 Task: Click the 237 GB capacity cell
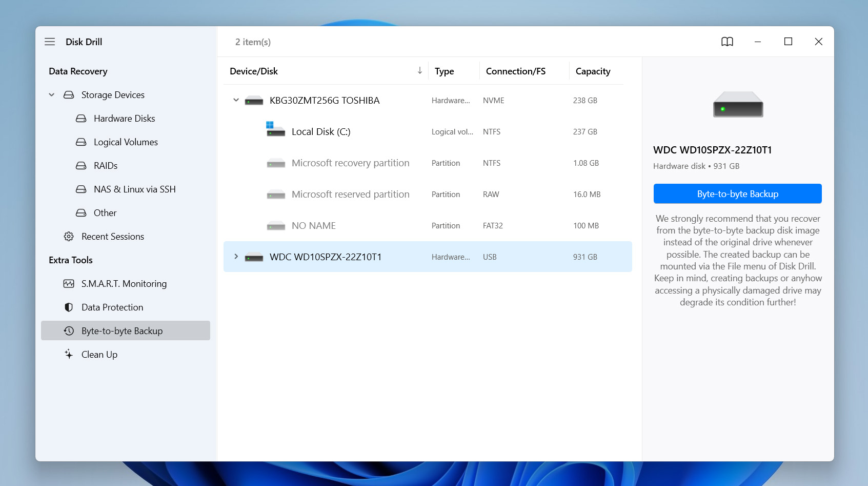coord(585,132)
